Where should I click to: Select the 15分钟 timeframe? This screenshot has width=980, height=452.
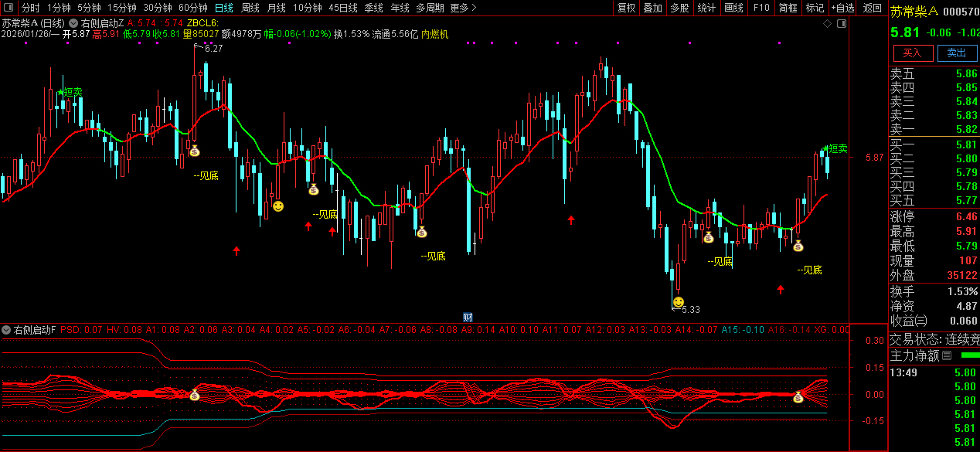122,8
